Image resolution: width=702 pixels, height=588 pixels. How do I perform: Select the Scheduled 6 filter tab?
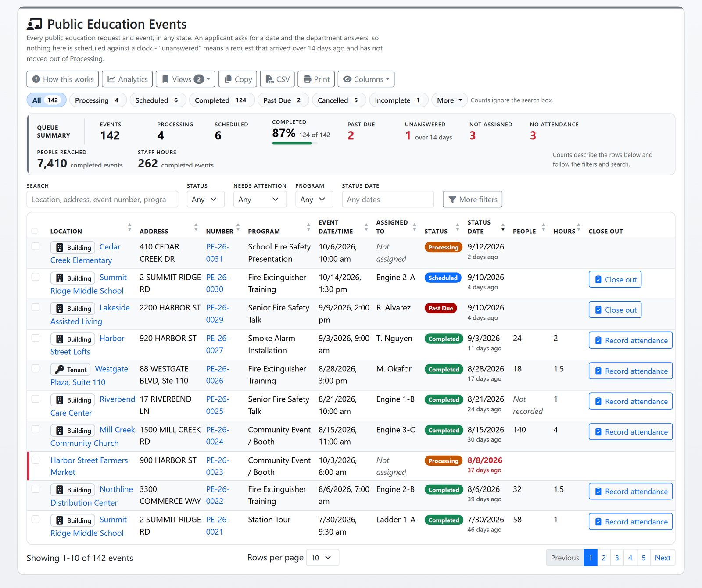point(158,100)
